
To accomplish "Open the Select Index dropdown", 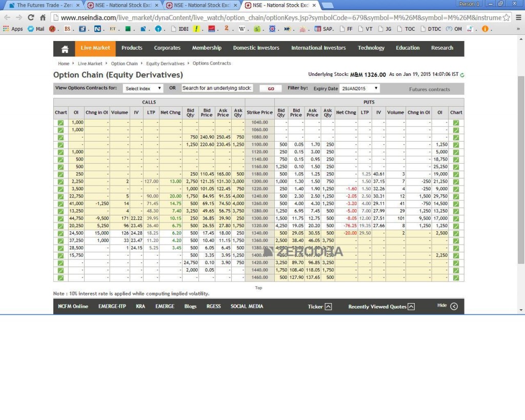I will pyautogui.click(x=143, y=88).
